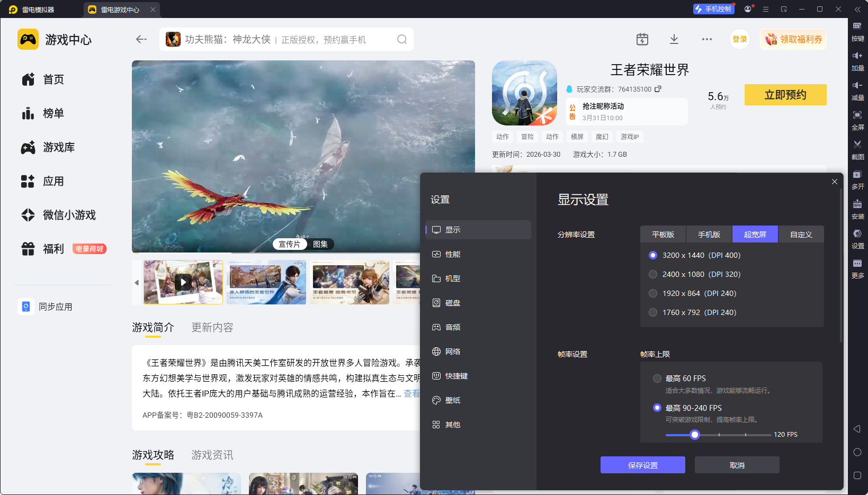Click the 立即预约 button
868x495 pixels.
coord(785,95)
